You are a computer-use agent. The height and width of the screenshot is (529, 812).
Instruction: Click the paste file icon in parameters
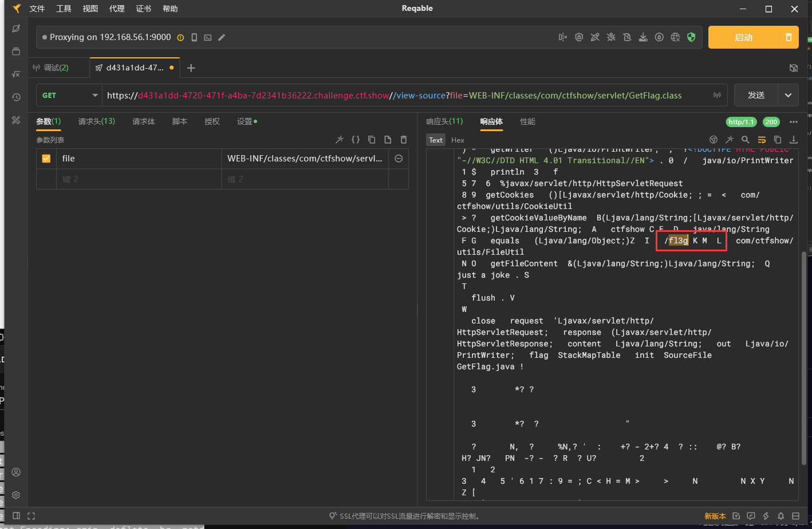pos(388,140)
